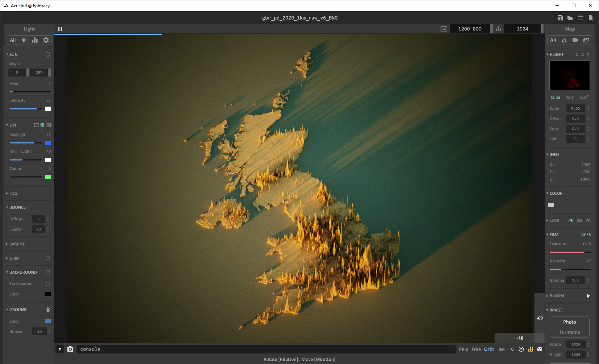This screenshot has height=364, width=599.
Task: Select the sun icon in the Light panel
Action: (x=24, y=40)
